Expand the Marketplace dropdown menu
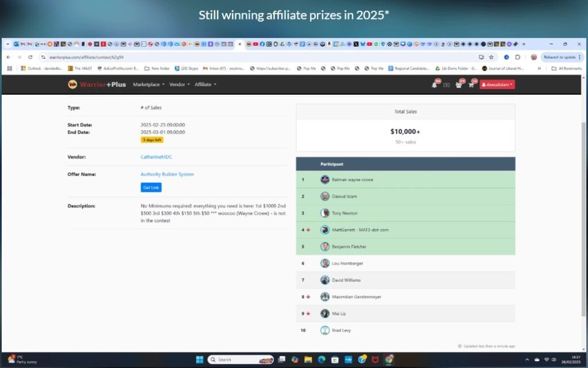Screen dimensions: 588x368 (x=149, y=84)
